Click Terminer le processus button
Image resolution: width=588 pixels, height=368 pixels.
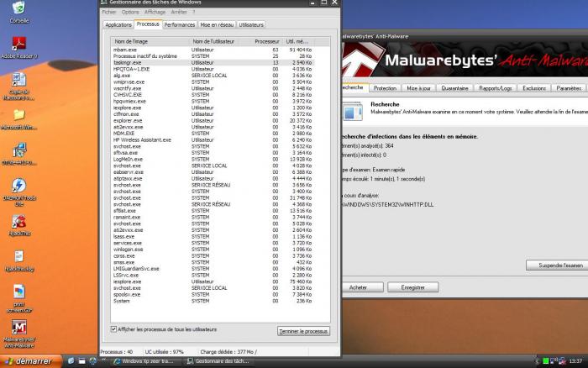pyautogui.click(x=303, y=331)
